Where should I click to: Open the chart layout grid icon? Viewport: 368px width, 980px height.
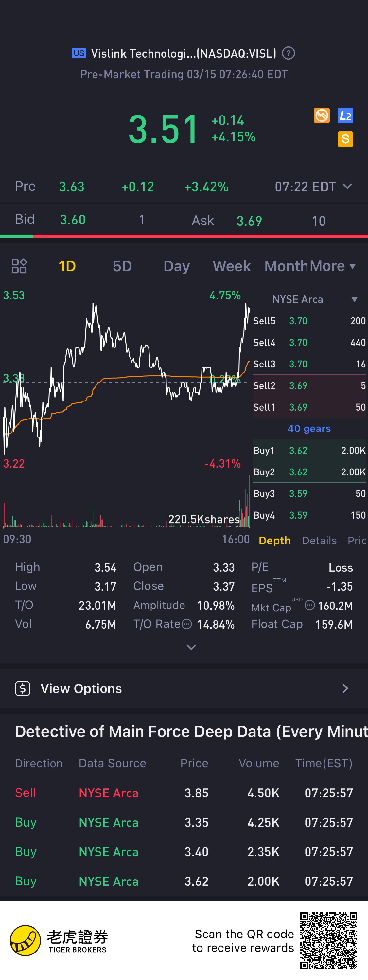pos(19,266)
